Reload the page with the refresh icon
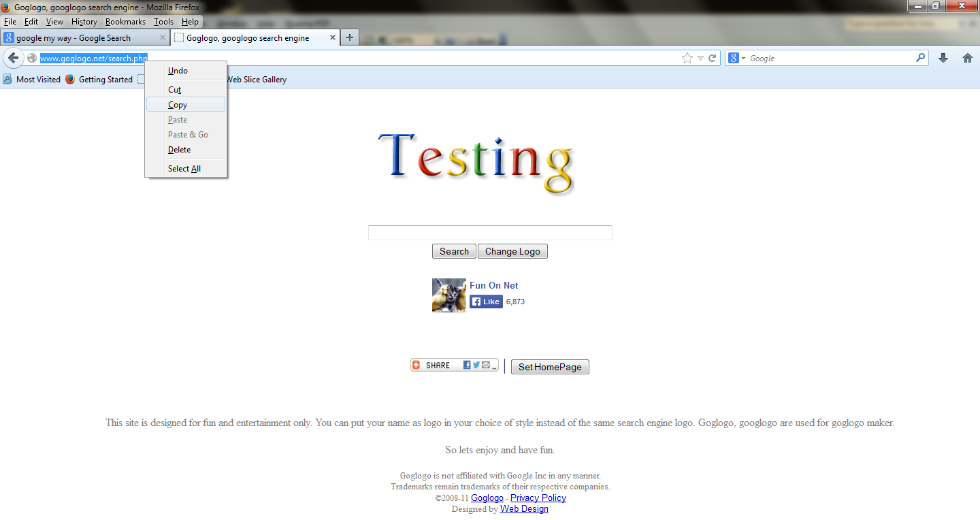Screen dimensions: 980x520 click(713, 59)
